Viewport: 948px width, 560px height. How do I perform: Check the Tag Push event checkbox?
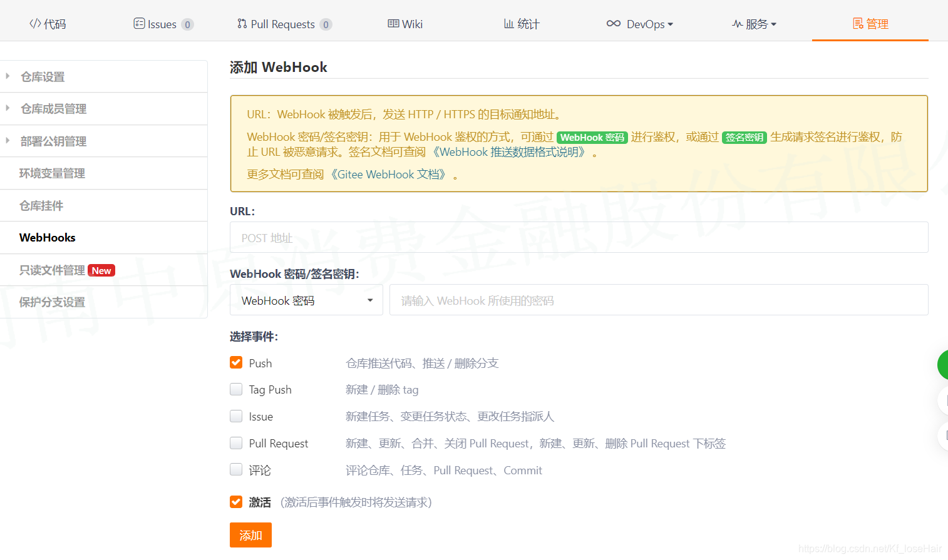pos(236,389)
